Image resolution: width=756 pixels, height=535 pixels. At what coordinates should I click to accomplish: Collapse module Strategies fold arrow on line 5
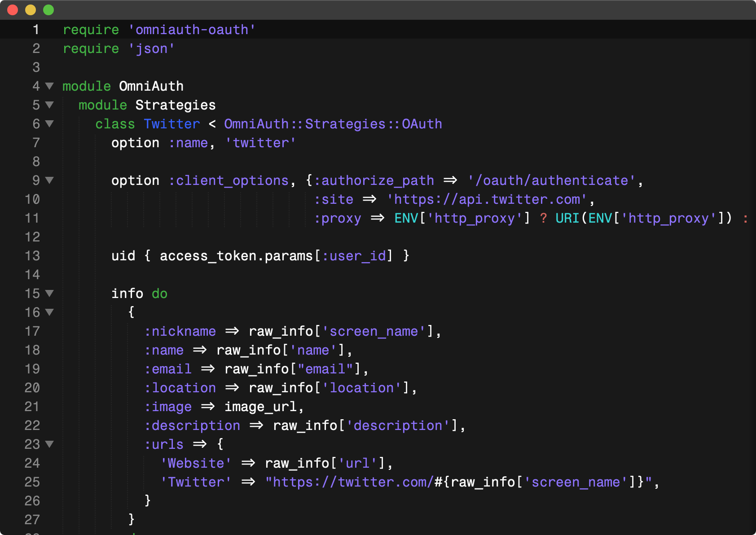click(49, 105)
